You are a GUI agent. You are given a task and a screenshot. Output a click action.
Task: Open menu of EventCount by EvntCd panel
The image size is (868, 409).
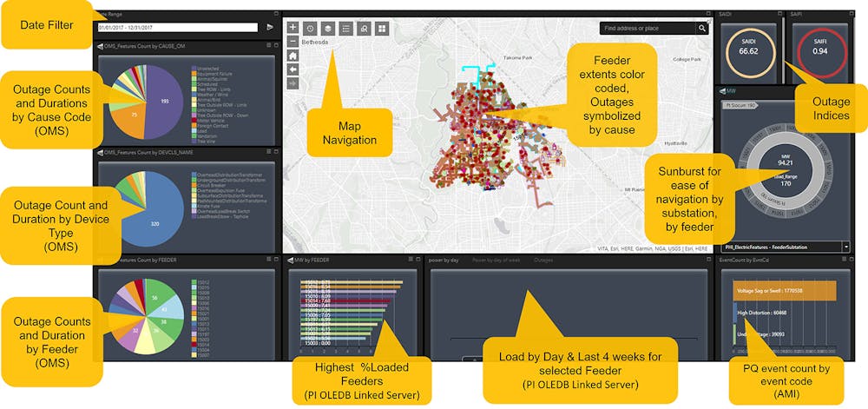click(843, 259)
